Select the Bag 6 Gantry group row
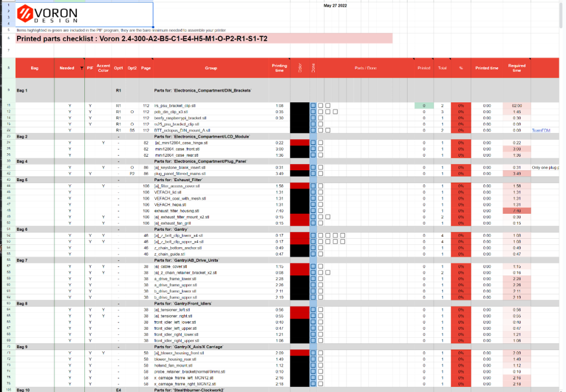Viewport: 566px width, 392px height. (x=288, y=229)
